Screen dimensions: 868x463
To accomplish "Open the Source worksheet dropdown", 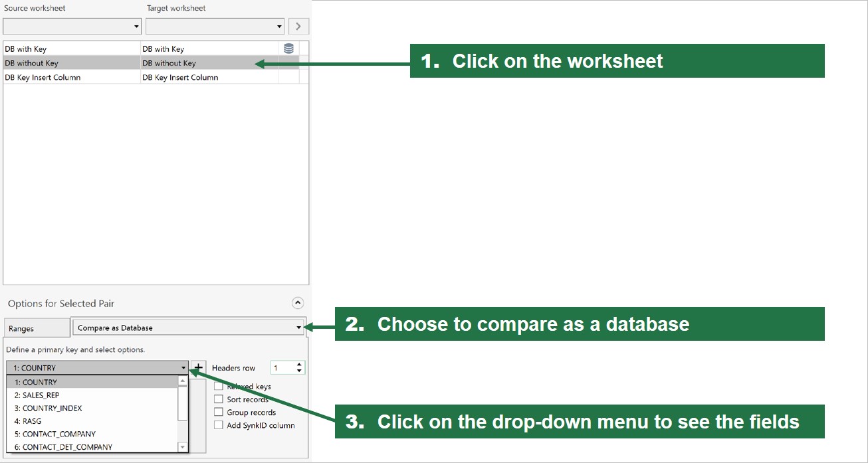I will (72, 27).
